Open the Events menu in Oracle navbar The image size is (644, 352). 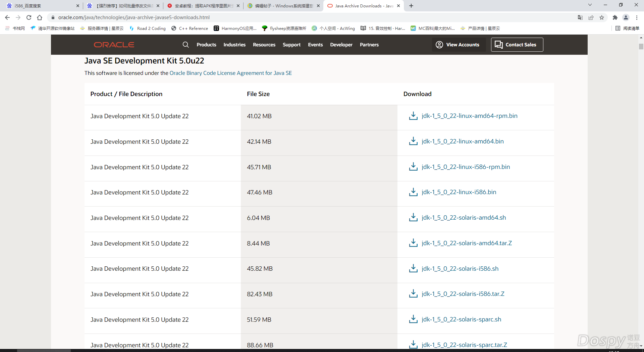pyautogui.click(x=315, y=45)
